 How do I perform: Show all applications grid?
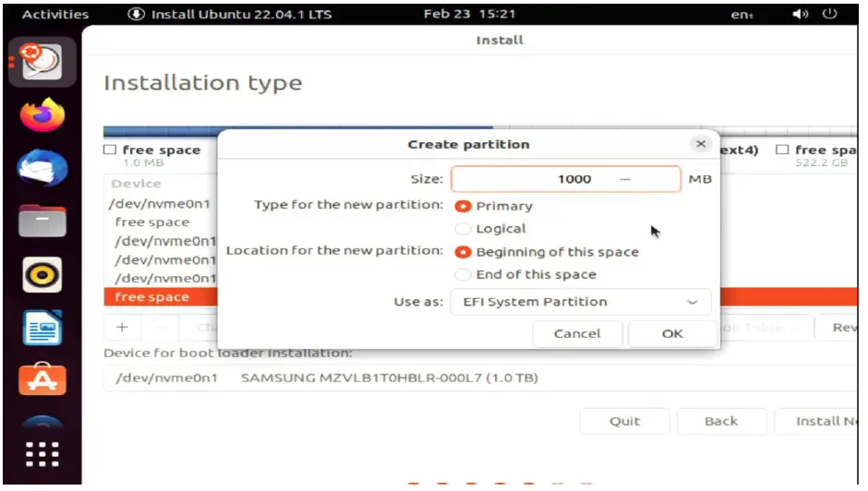tap(42, 454)
